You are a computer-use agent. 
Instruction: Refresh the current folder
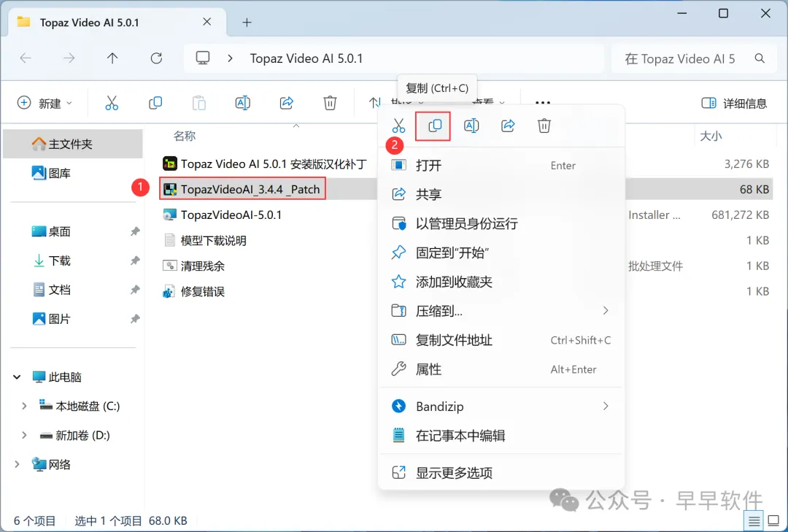click(156, 58)
